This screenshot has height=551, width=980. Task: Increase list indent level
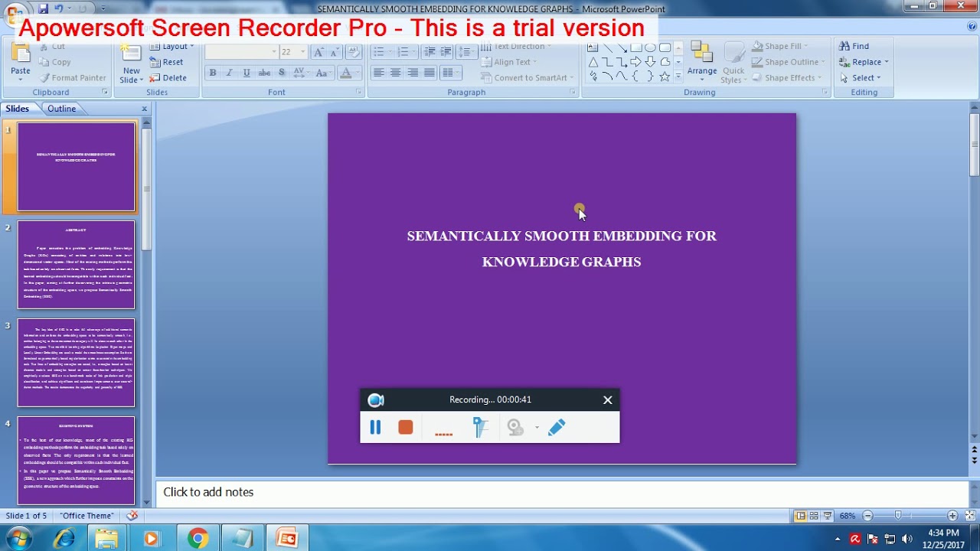pyautogui.click(x=446, y=52)
